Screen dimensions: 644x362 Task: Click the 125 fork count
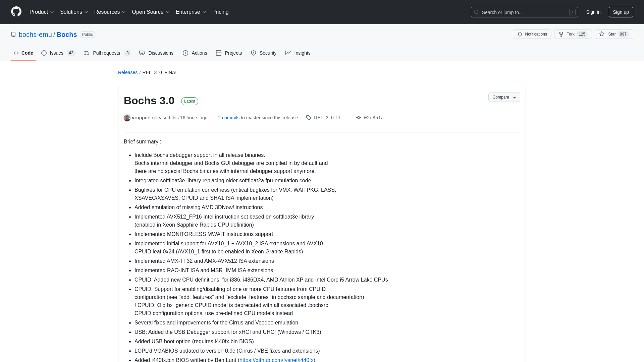click(582, 34)
